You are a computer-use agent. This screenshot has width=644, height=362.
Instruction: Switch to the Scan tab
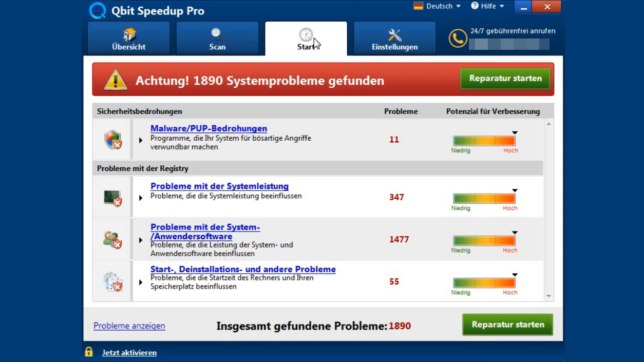pos(217,39)
